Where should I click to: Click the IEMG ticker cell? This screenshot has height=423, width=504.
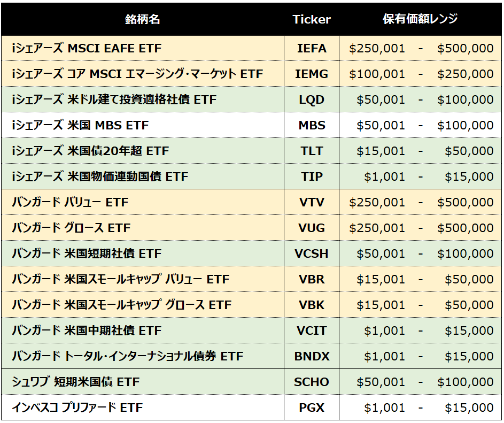click(312, 74)
